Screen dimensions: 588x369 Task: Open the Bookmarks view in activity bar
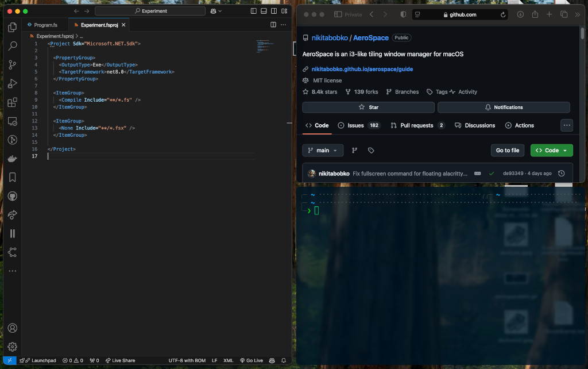pos(13,177)
